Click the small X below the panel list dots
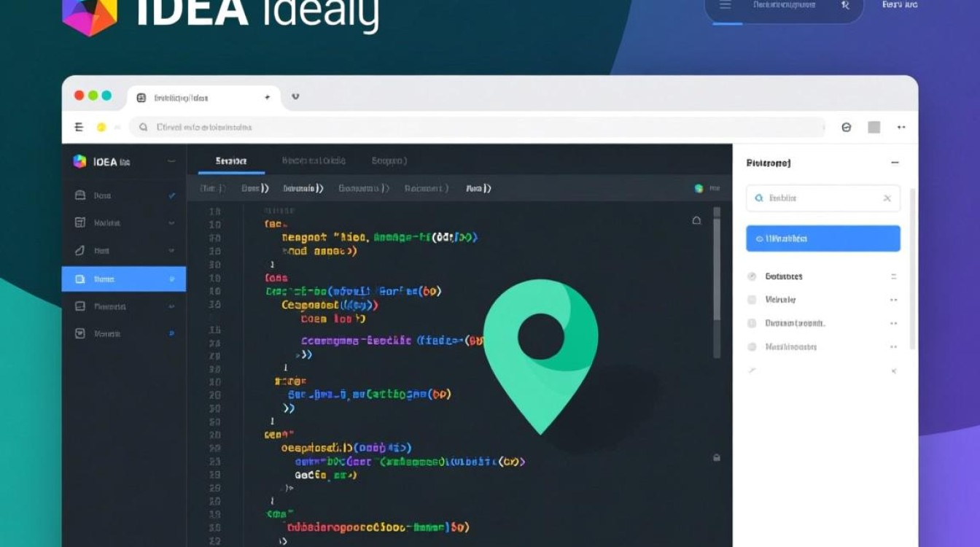Screen dimensions: 980x547 893,371
